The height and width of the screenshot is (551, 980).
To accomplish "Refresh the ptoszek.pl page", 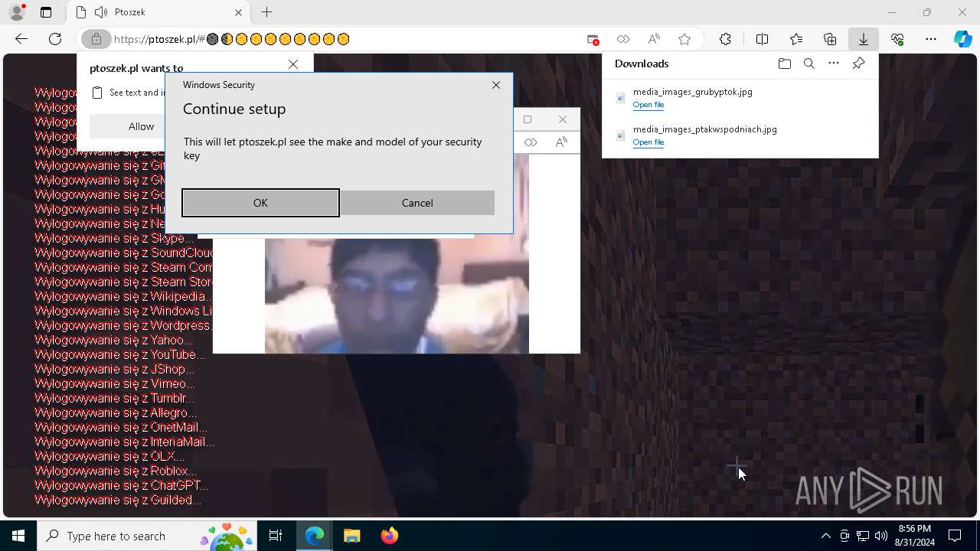I will [x=55, y=39].
